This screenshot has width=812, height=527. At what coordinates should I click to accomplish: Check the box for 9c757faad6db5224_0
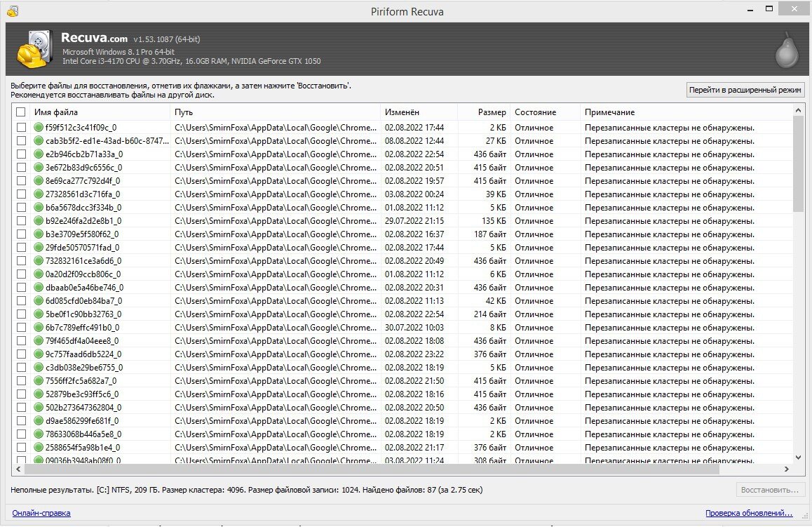point(21,354)
